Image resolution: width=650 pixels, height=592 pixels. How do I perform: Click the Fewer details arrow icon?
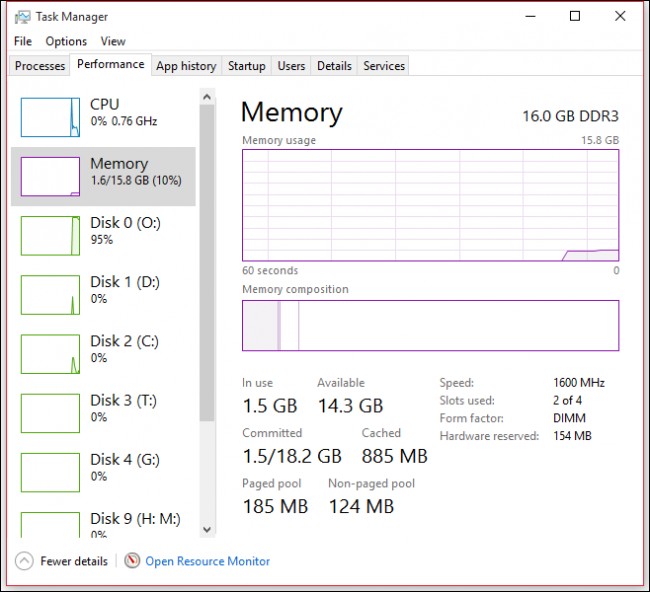(x=24, y=561)
